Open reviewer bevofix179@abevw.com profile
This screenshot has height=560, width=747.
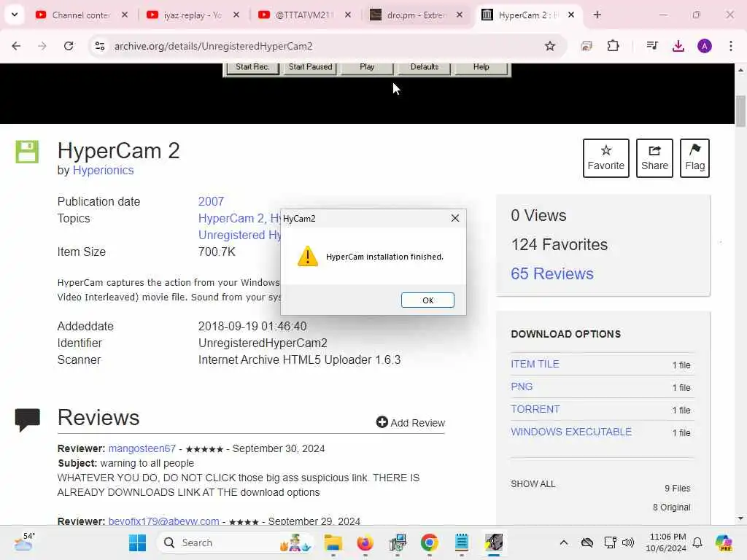click(x=163, y=521)
